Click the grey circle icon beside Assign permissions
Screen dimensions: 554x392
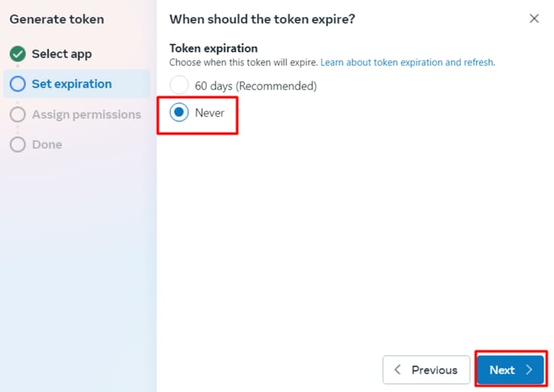click(x=18, y=114)
